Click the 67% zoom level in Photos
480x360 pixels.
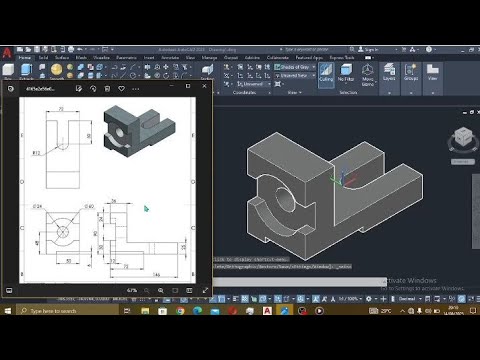tap(132, 291)
